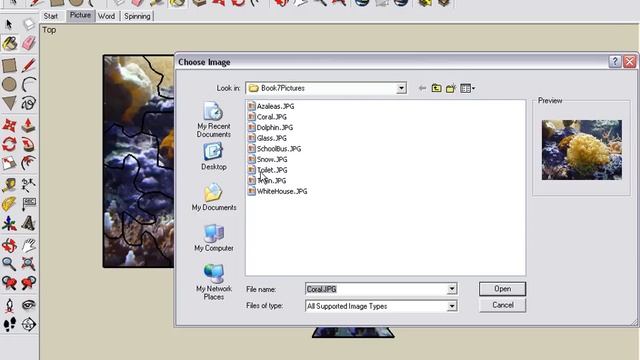The width and height of the screenshot is (640, 360).
Task: Pick the Protractor tool
Action: click(9, 204)
